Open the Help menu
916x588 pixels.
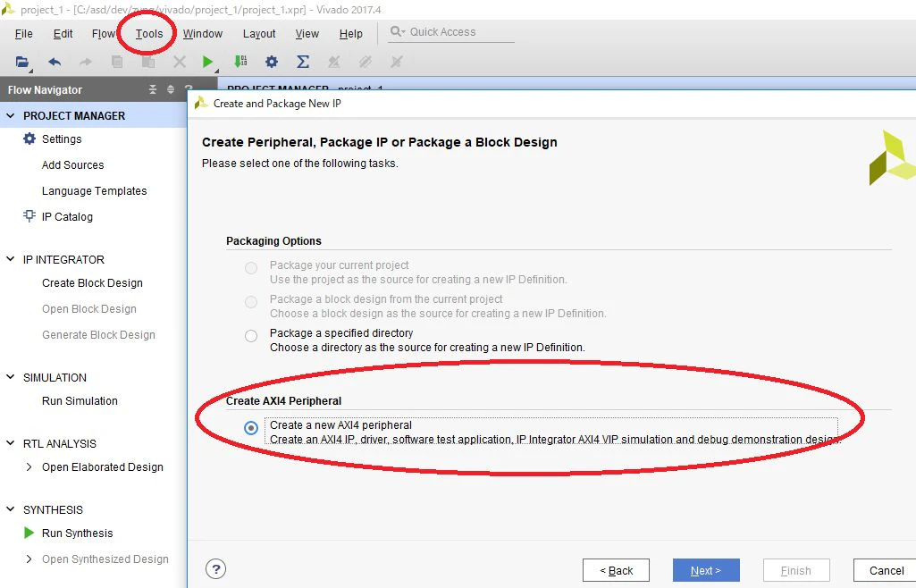tap(351, 34)
